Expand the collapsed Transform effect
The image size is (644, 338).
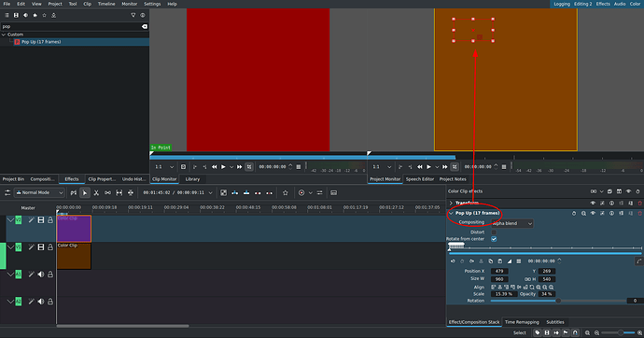(451, 203)
